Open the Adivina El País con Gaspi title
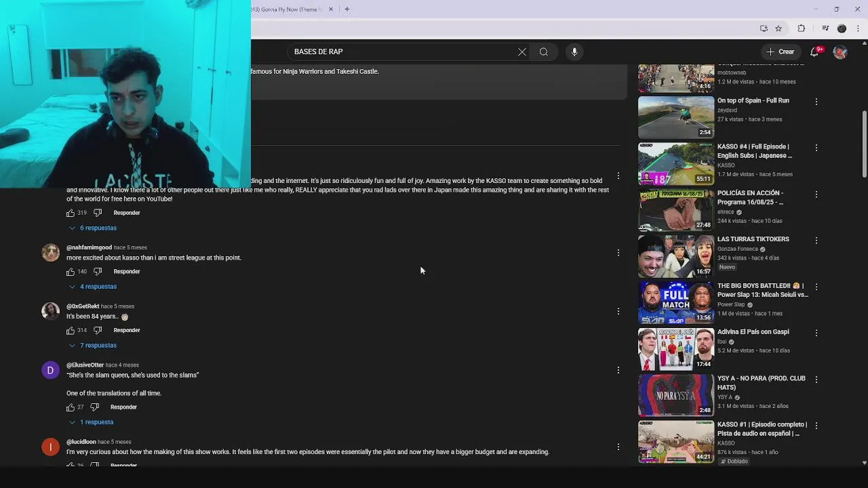This screenshot has height=488, width=868. coord(753,332)
